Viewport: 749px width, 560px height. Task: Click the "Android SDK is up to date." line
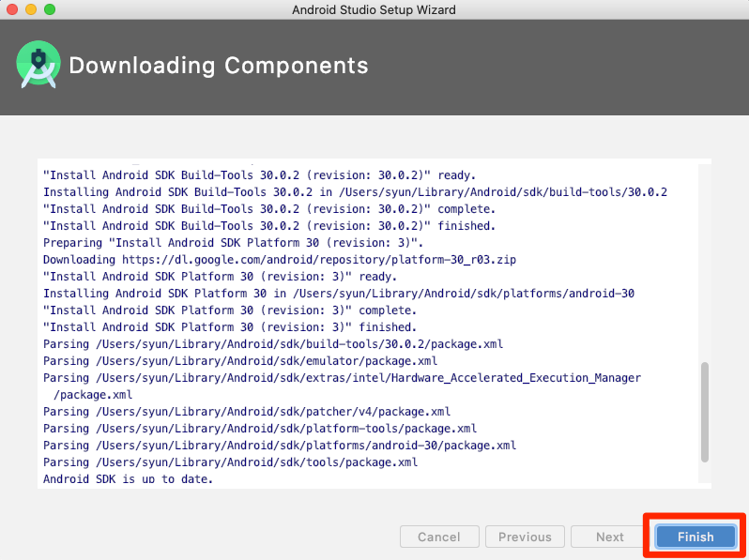point(128,478)
